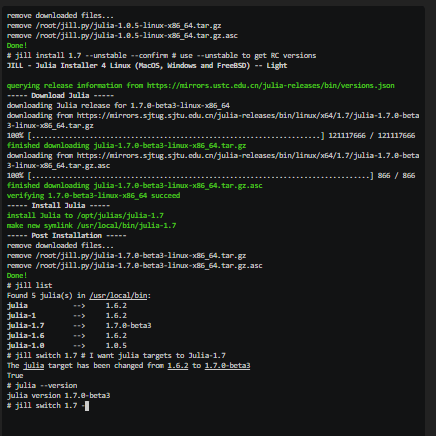
Task: Click the 121117666 download progress bar
Action: click(x=211, y=136)
